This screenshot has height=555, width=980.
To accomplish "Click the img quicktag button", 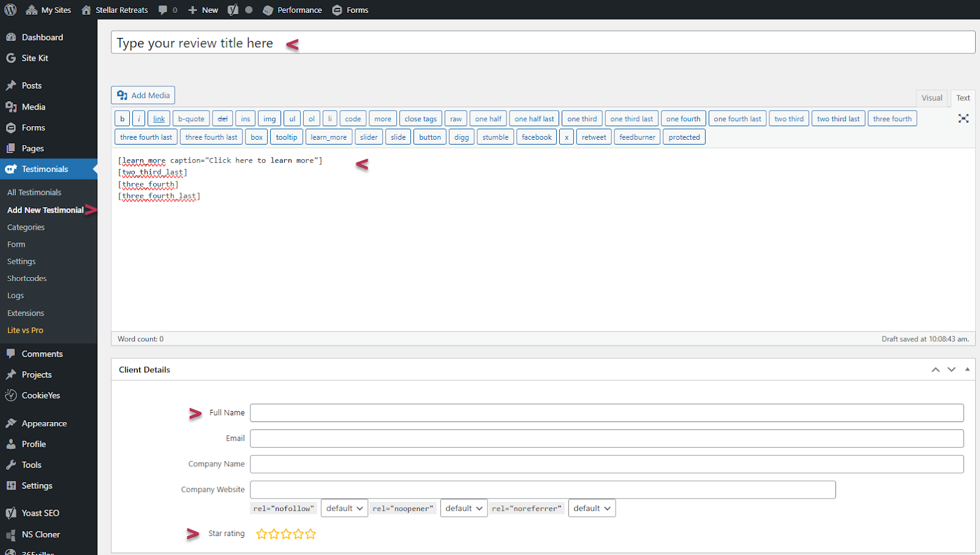I will 269,119.
